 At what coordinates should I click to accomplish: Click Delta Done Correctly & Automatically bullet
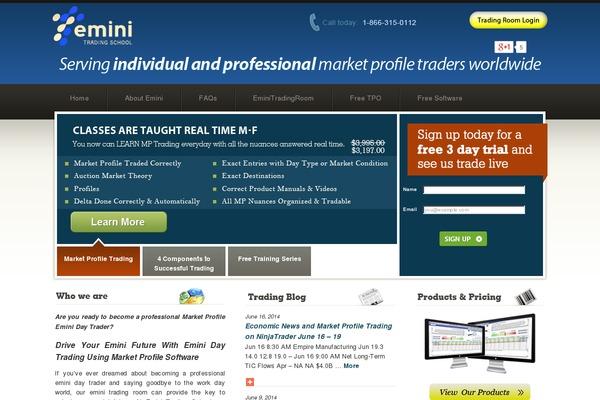point(137,201)
